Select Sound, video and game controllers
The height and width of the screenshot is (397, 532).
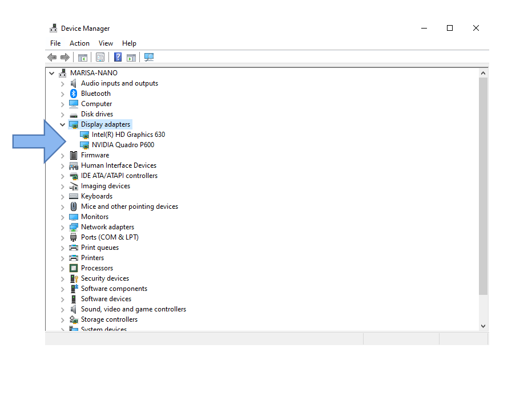pos(133,309)
